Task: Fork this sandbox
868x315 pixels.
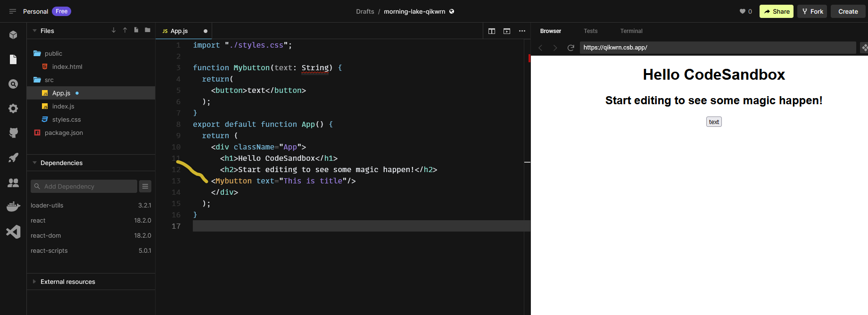Action: click(812, 11)
